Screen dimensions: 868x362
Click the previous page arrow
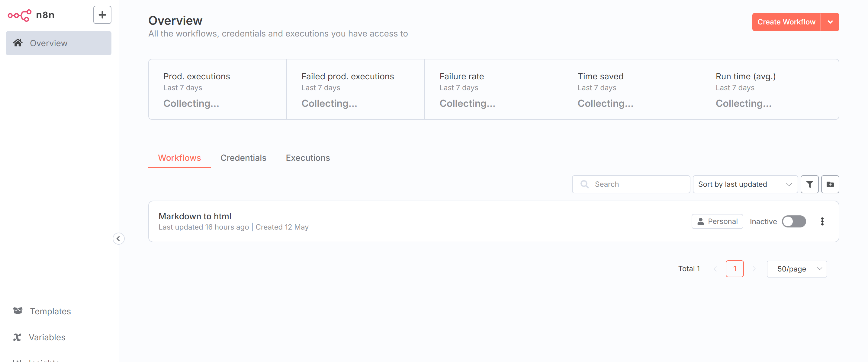[x=715, y=269]
